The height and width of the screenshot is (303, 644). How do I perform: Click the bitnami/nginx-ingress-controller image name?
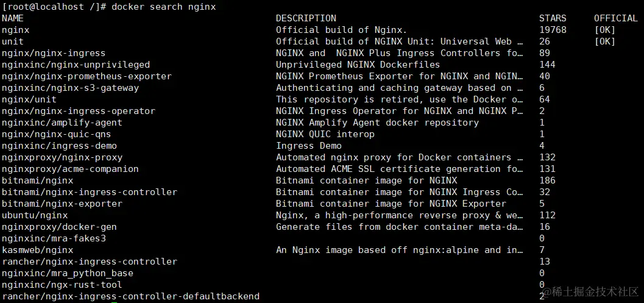pyautogui.click(x=90, y=192)
